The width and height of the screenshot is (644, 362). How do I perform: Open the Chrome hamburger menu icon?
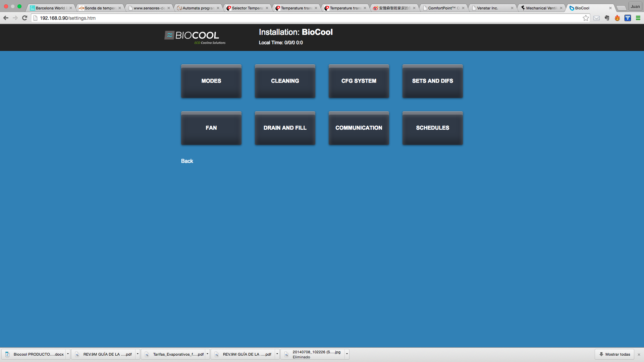[638, 18]
